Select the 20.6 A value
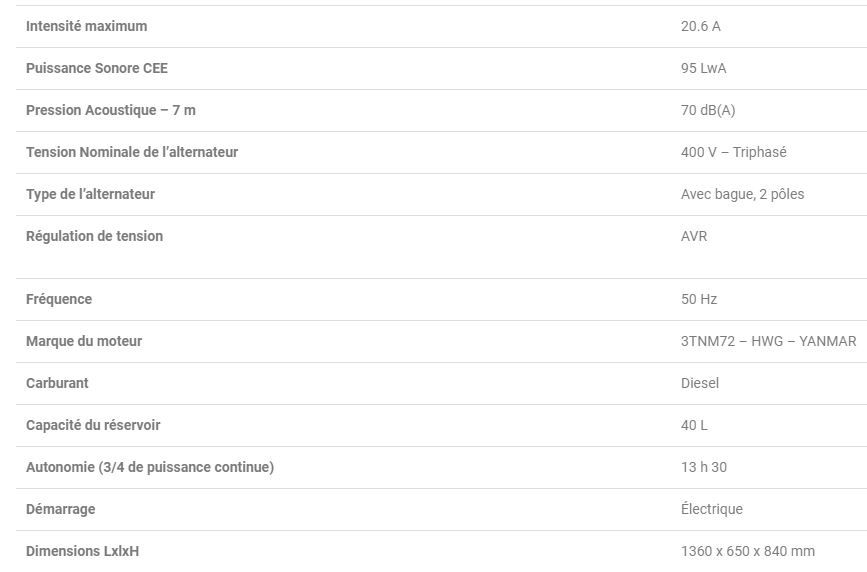 (x=700, y=26)
